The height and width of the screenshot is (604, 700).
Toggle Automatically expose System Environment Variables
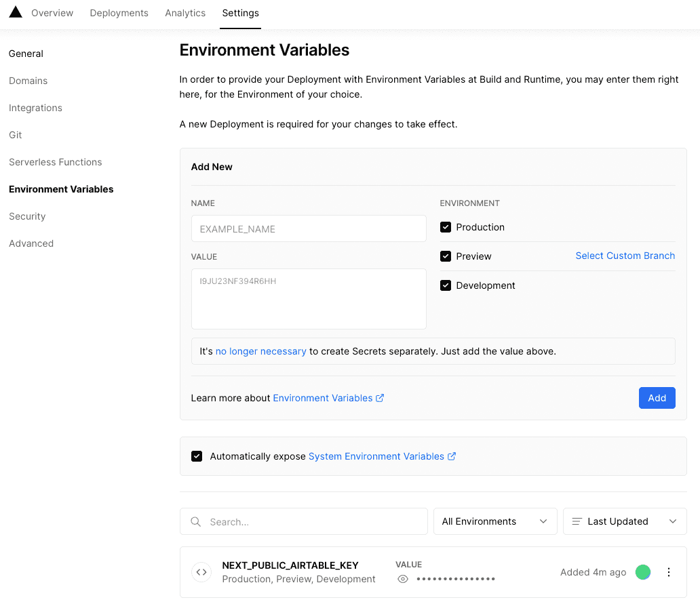click(x=197, y=456)
